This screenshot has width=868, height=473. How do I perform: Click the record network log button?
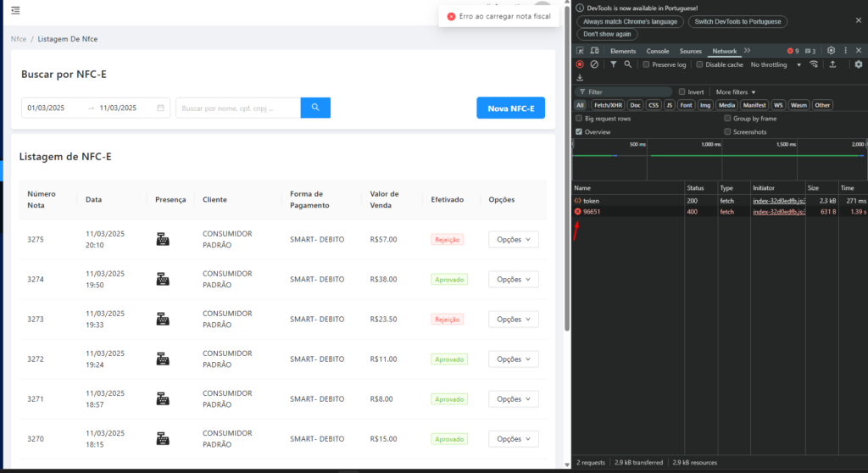(x=580, y=64)
